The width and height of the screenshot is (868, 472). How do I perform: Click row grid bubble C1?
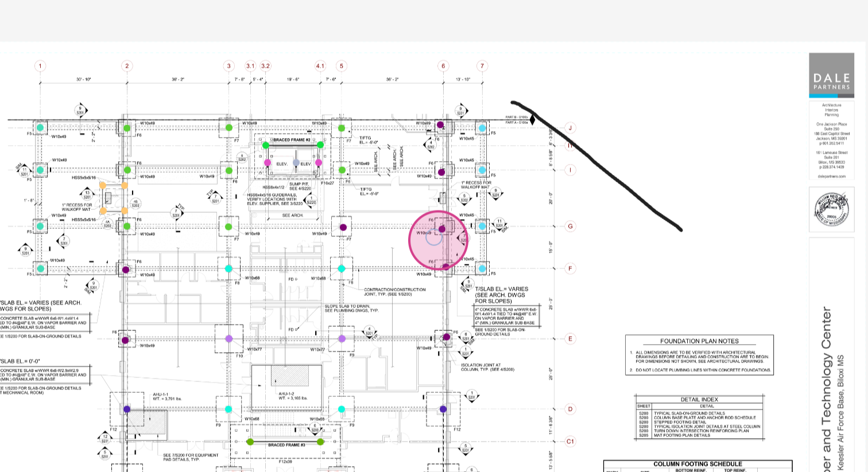coord(570,442)
